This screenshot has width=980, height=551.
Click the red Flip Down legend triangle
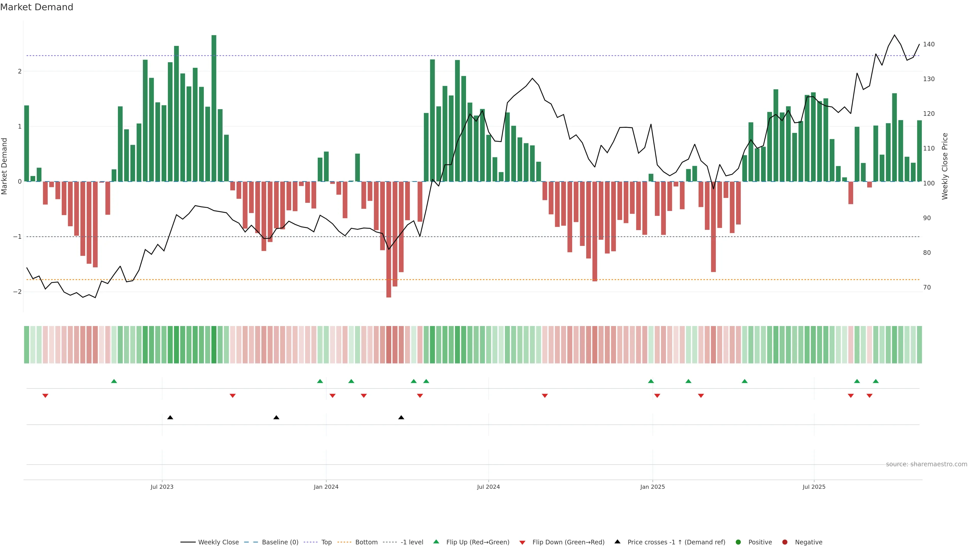click(522, 542)
